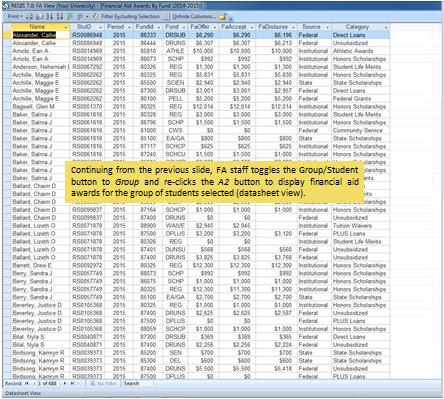This screenshot has height=399, width=444.
Task: Open the FaDisburse column dropdown arrow
Action: point(293,27)
